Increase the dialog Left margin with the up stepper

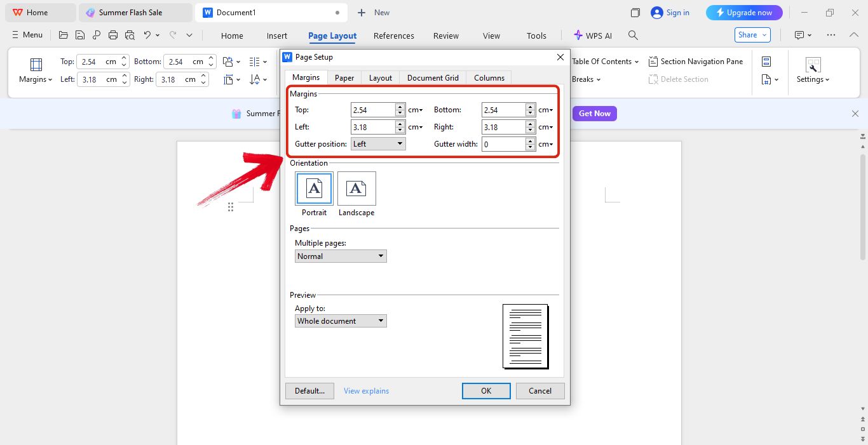pos(400,124)
